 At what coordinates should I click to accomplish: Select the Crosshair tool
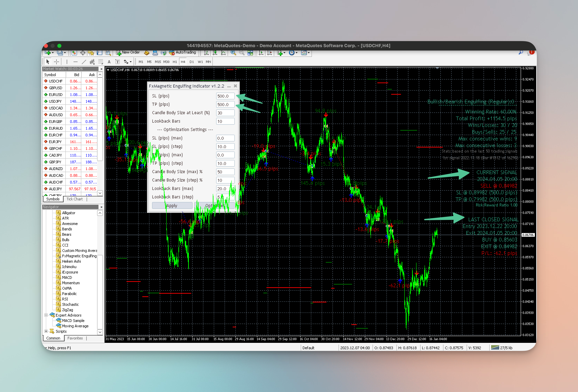pos(57,62)
